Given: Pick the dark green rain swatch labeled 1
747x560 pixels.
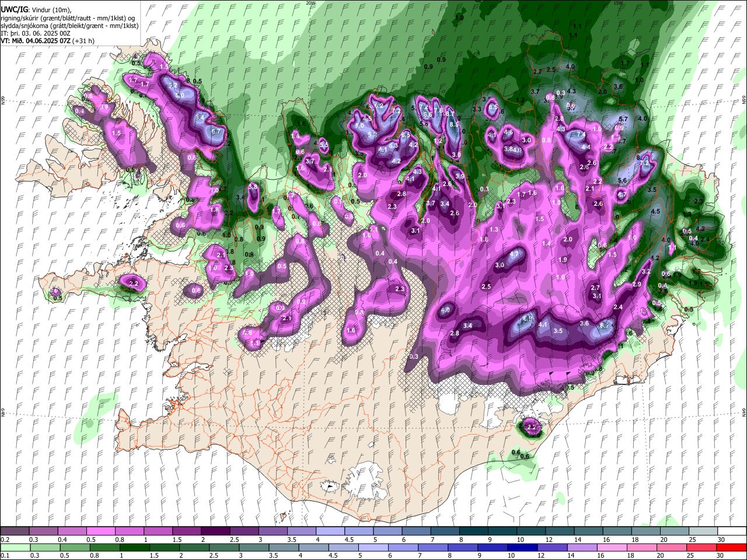Looking at the screenshot, I should tap(134, 547).
